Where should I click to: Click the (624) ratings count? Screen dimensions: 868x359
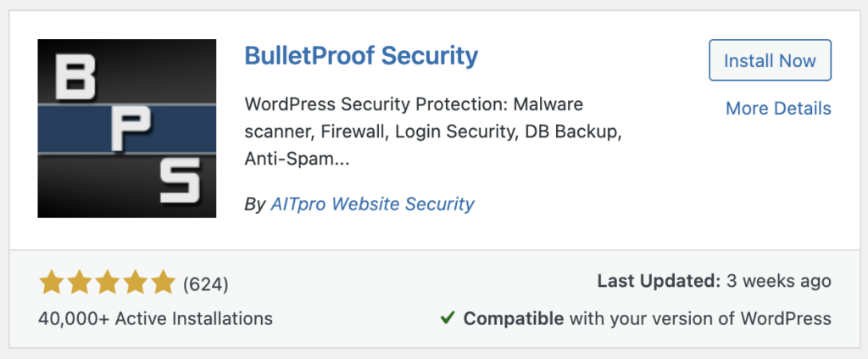tap(205, 284)
